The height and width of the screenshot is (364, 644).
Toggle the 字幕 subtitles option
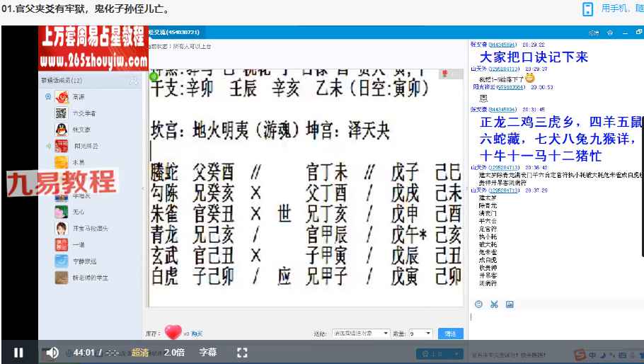(x=208, y=353)
